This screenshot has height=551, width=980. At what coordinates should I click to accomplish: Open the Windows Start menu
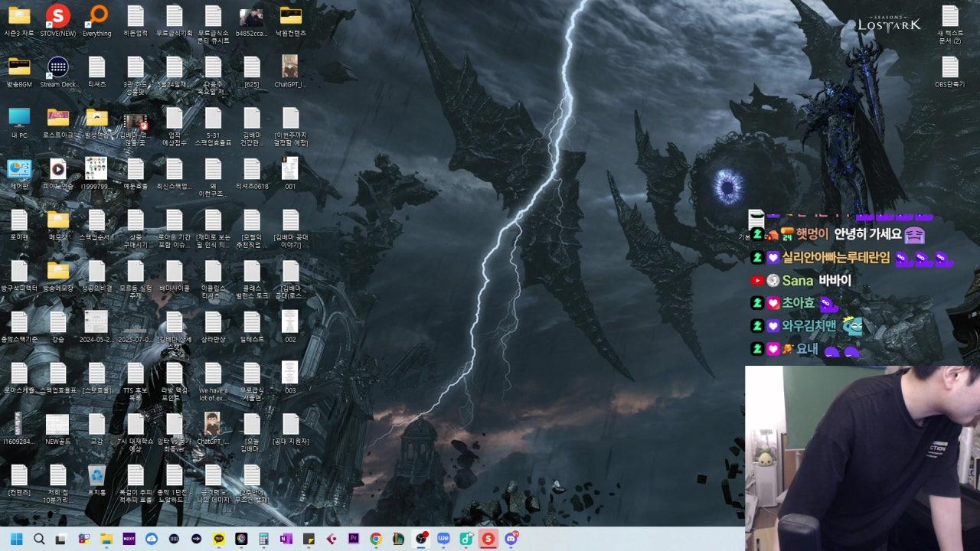(x=17, y=539)
